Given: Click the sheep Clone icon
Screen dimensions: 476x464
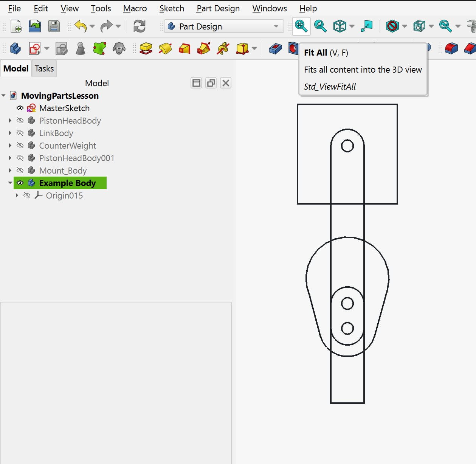Looking at the screenshot, I should point(119,48).
